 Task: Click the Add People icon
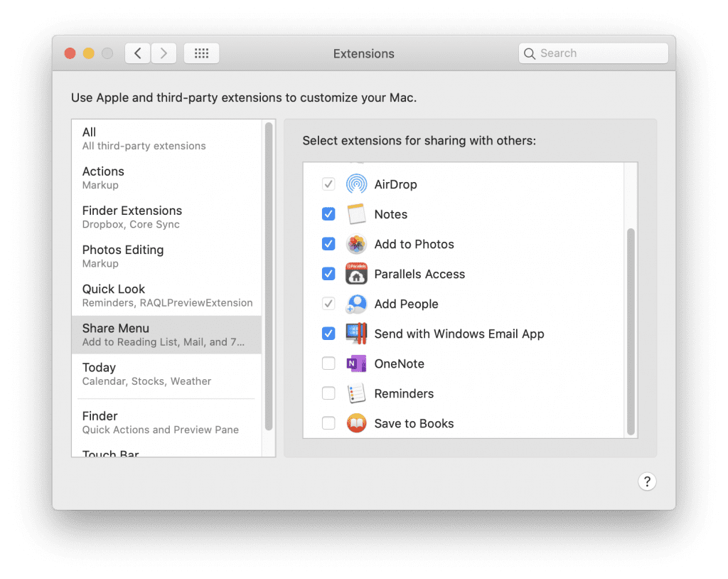pyautogui.click(x=357, y=303)
